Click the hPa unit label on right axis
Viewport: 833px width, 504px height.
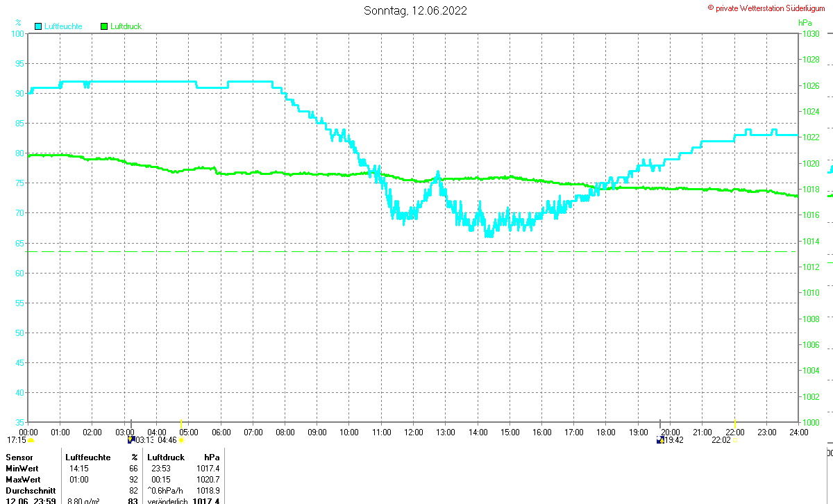[805, 22]
